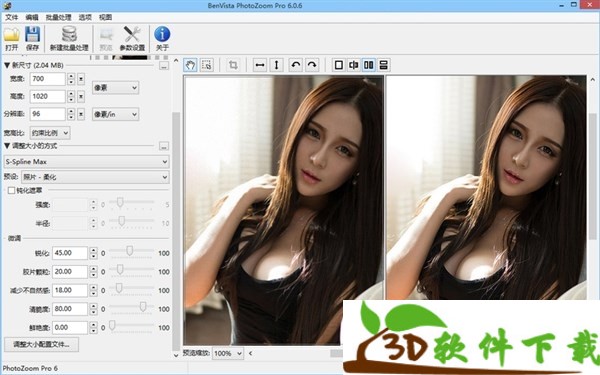This screenshot has height=375, width=600.
Task: Switch to stacked horizontal preview
Action: tap(383, 65)
